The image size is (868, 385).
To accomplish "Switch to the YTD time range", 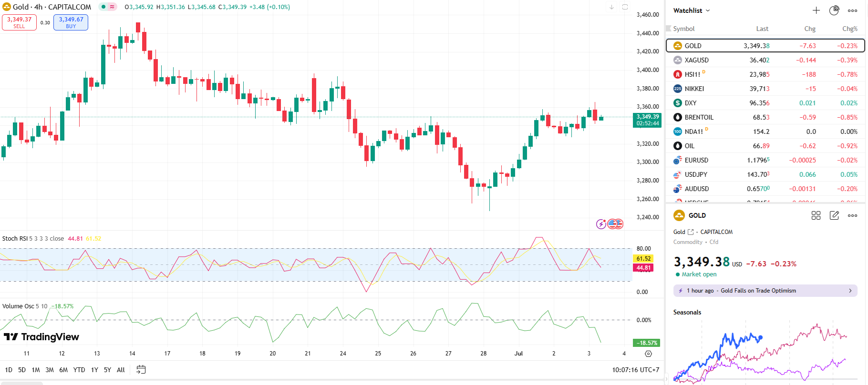I will pos(79,370).
